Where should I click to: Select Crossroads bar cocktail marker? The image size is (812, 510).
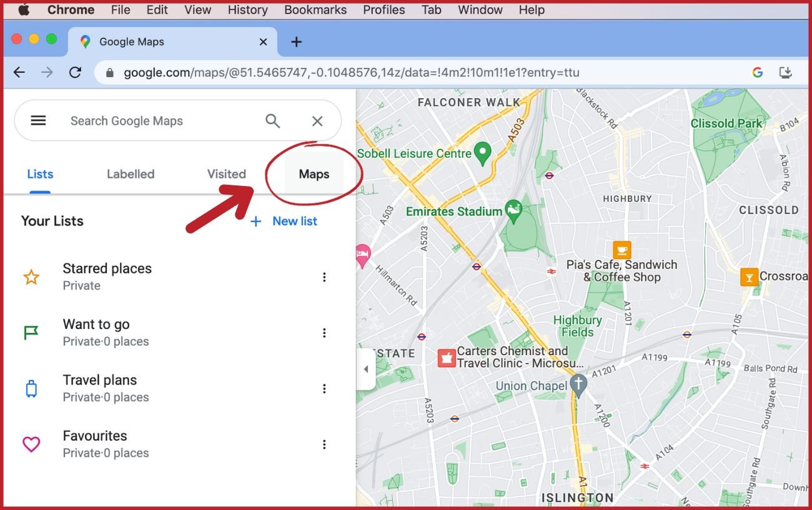[x=749, y=277]
